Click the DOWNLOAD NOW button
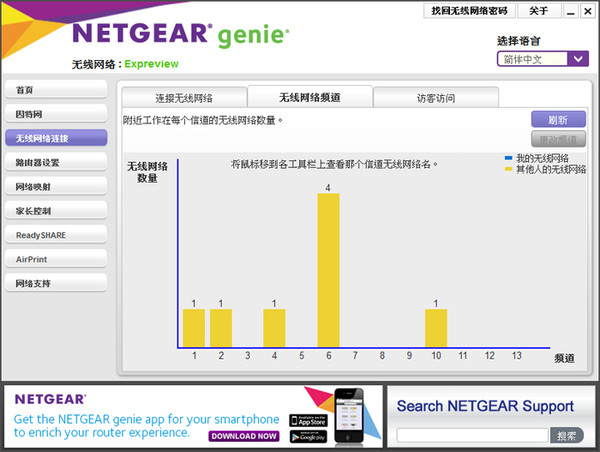600x452 pixels. coord(244,436)
